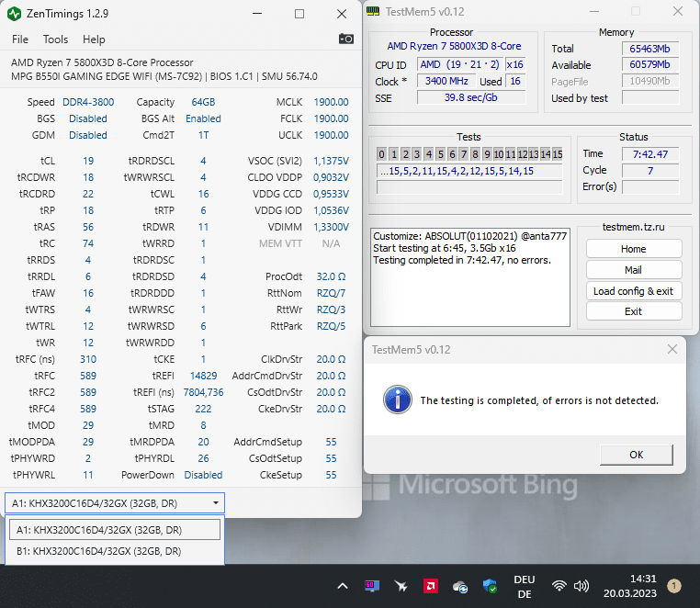700x608 pixels.
Task: Click test number 15 box in Tests
Action: point(557,154)
